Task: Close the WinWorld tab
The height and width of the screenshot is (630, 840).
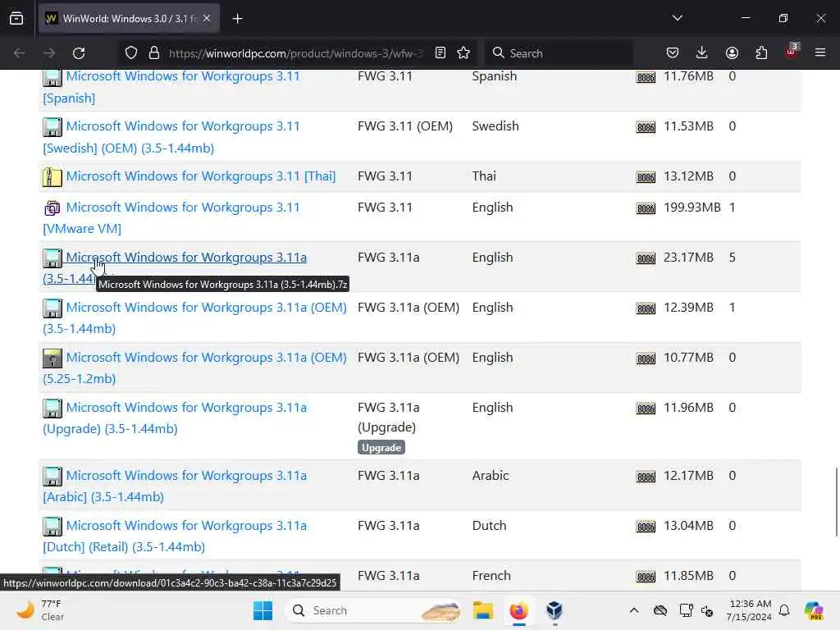Action: [x=207, y=18]
